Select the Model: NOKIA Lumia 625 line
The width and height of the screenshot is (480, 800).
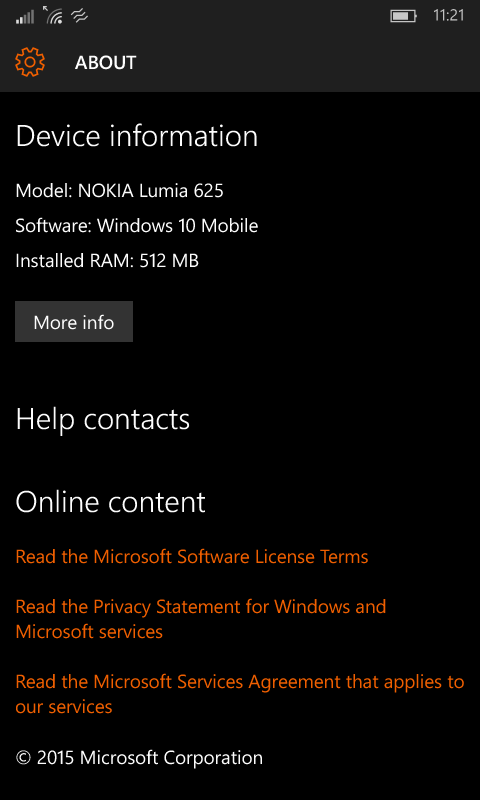(x=119, y=191)
